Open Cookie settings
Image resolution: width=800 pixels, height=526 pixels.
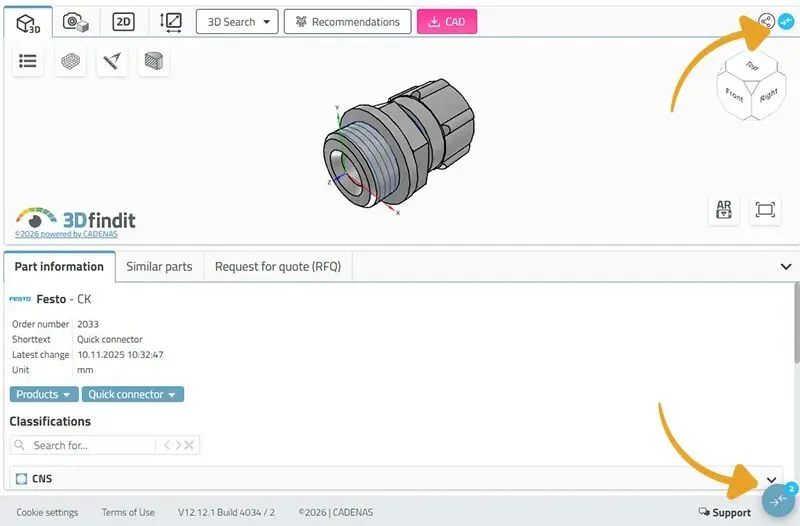pos(47,512)
